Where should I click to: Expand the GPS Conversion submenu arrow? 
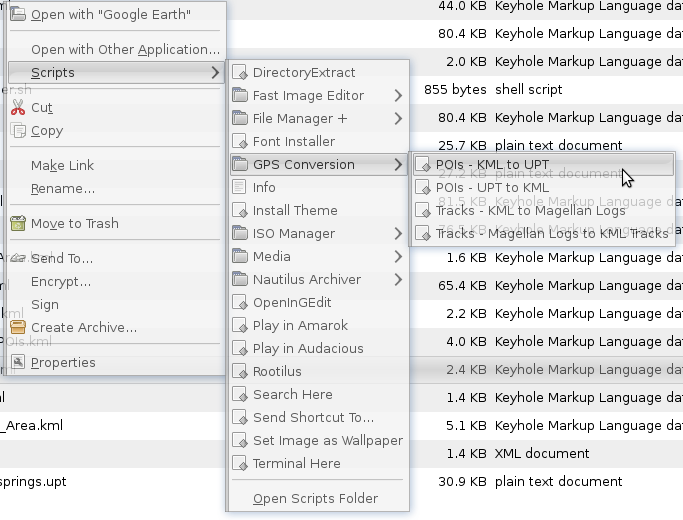[x=398, y=165]
